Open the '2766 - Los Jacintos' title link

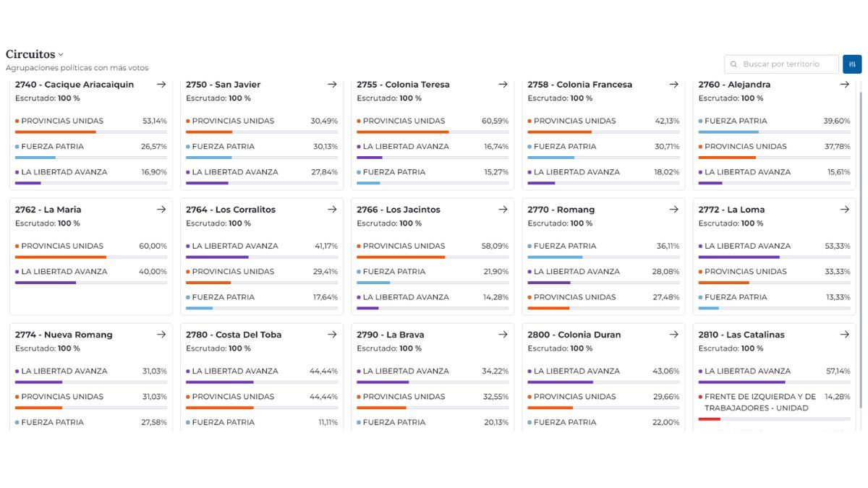(399, 210)
